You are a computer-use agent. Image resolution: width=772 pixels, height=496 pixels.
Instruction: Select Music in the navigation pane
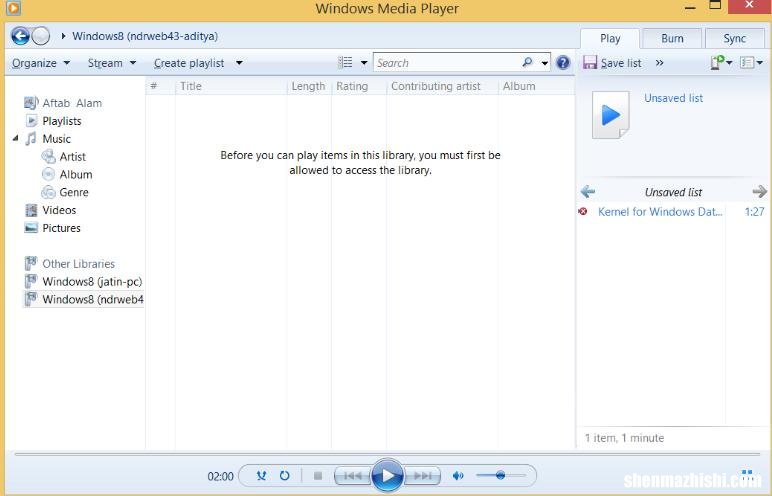[56, 139]
